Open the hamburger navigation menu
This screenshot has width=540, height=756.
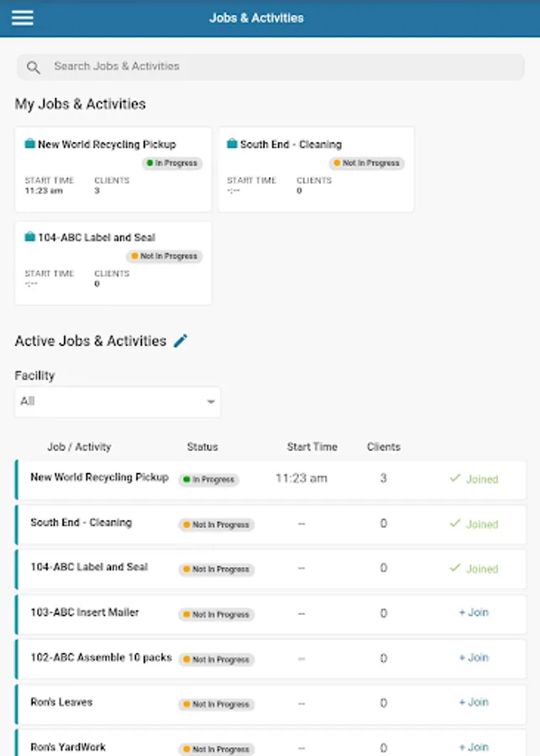tap(23, 18)
